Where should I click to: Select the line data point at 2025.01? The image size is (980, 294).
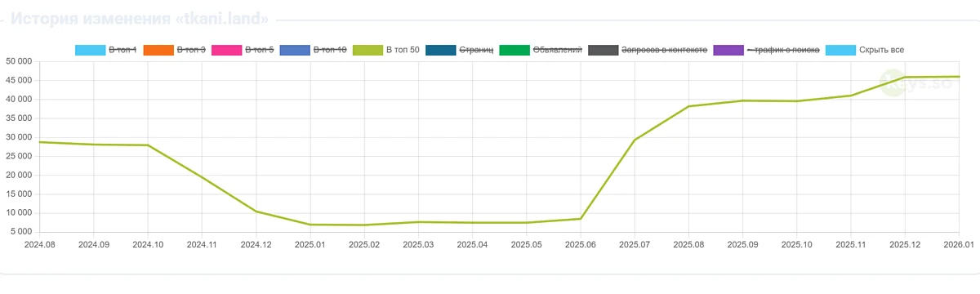click(x=310, y=225)
